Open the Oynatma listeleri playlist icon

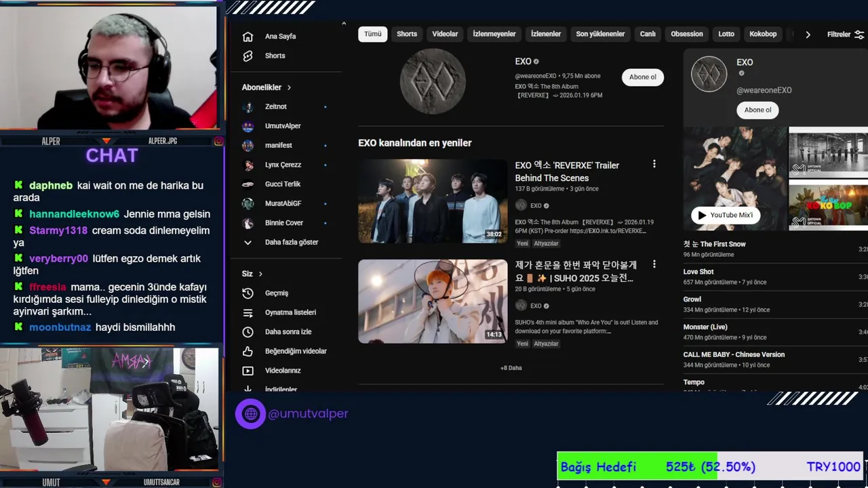point(248,312)
